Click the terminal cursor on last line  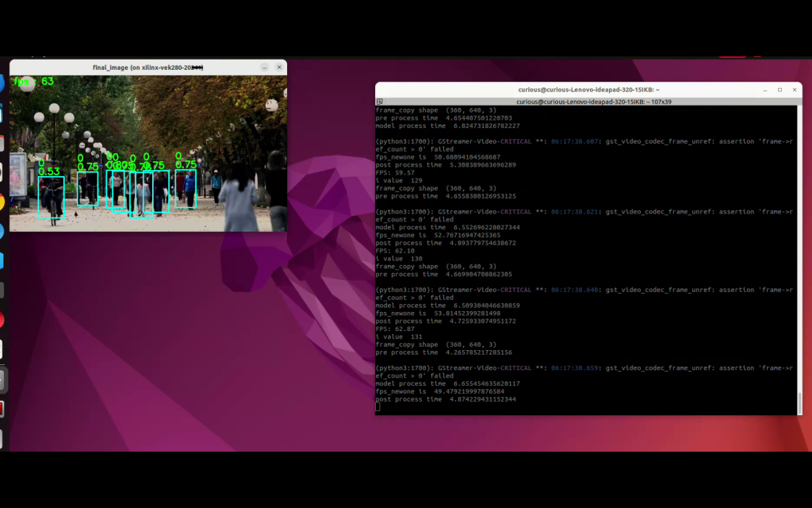coord(377,407)
